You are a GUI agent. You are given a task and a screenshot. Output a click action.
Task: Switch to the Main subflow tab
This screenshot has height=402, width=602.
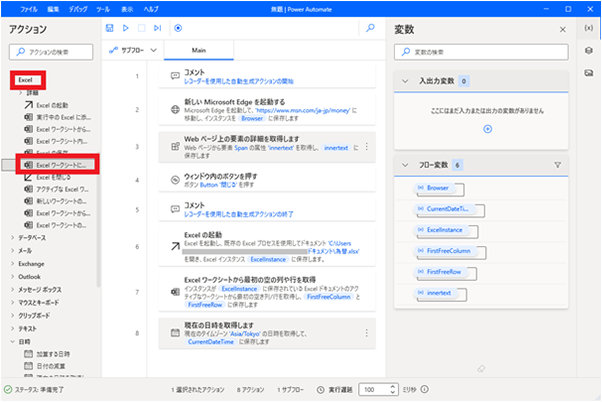coord(199,50)
